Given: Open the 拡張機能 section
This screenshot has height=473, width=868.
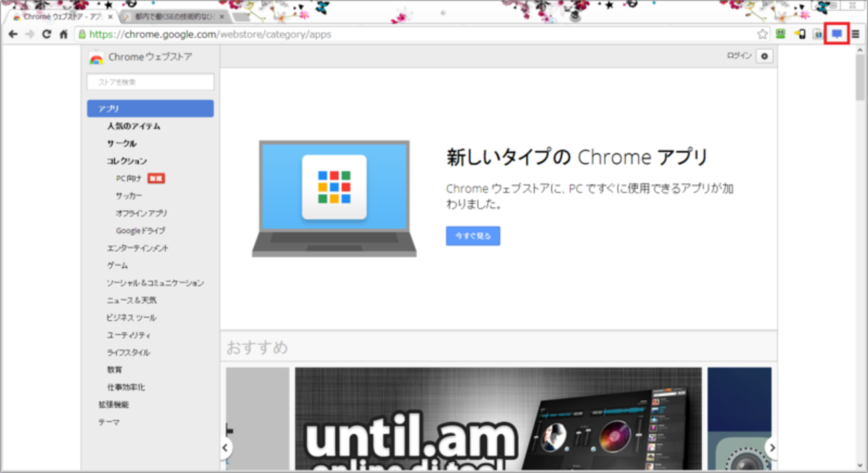Looking at the screenshot, I should point(114,404).
